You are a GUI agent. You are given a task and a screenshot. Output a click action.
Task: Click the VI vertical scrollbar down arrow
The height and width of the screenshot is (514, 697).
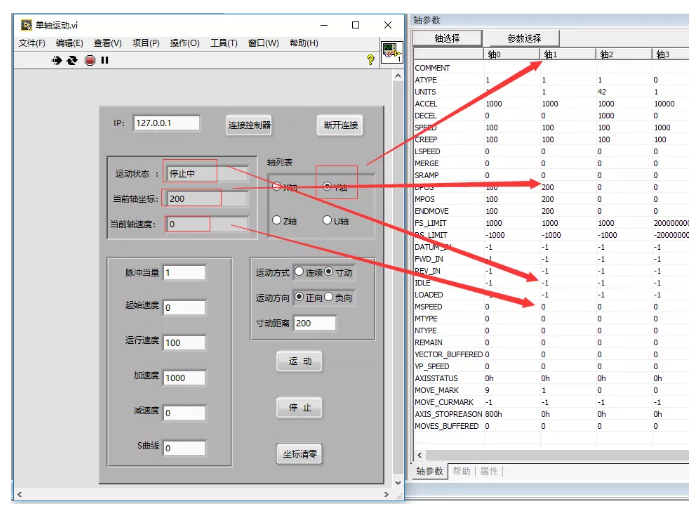pyautogui.click(x=398, y=482)
